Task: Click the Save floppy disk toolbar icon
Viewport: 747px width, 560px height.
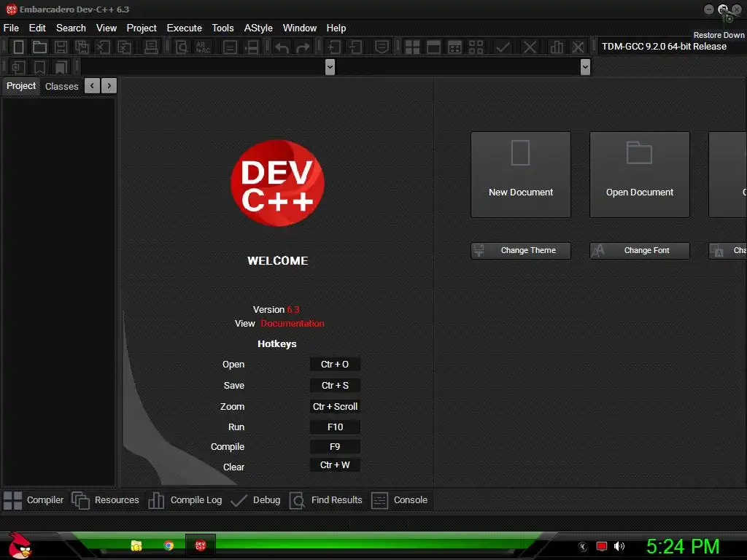Action: 61,47
